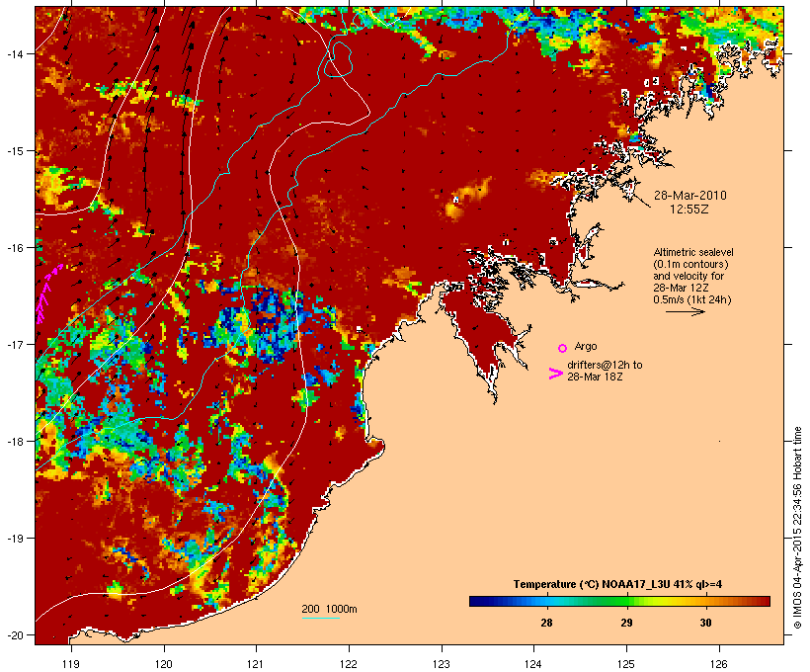Click the '126' longitude axis label
This screenshot has height=672, width=810.
pyautogui.click(x=718, y=664)
